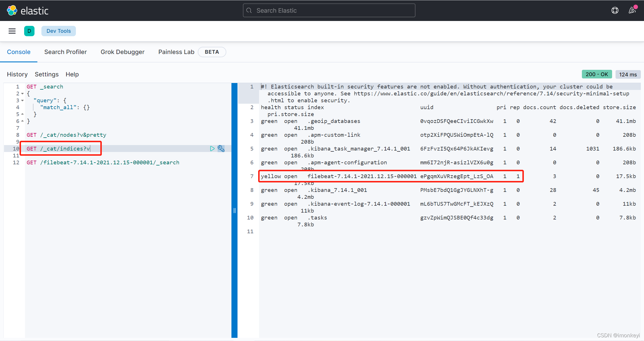
Task: Open the Dev Tools breadcrumb
Action: point(59,31)
